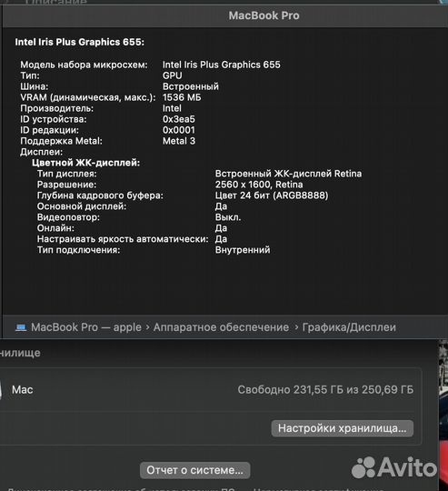Click the Онлайн label

(x=55, y=228)
